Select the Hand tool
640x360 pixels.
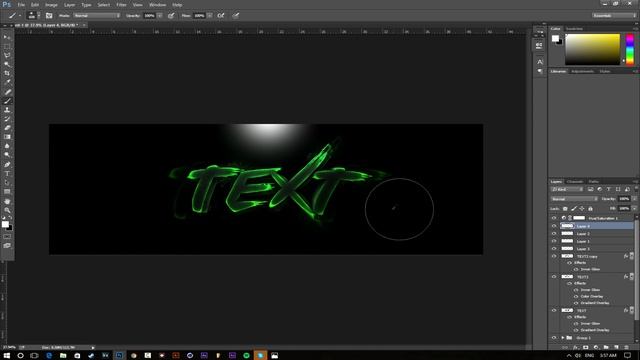[7, 201]
